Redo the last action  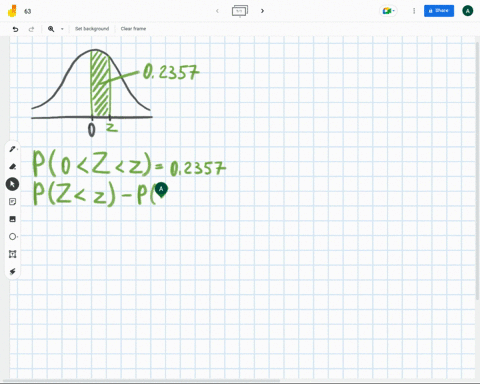(x=31, y=29)
